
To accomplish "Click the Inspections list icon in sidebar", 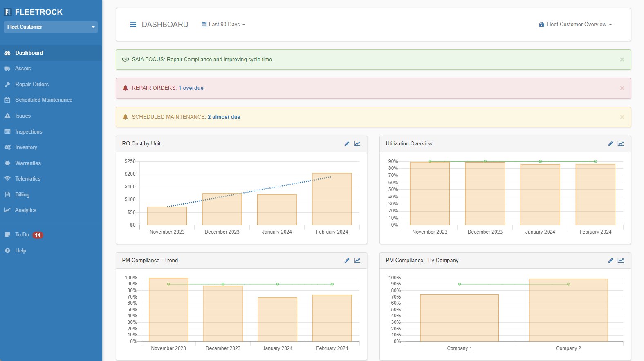I will (x=7, y=132).
